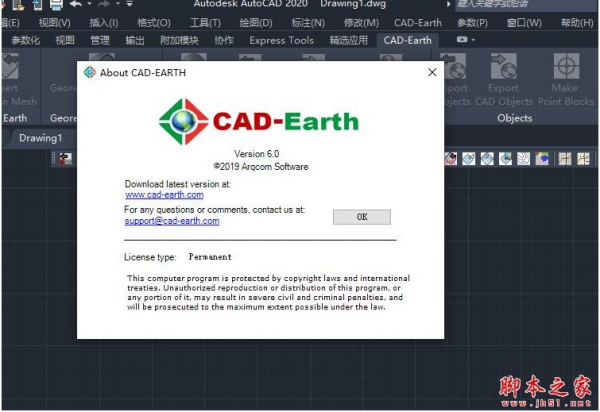Switch to the 参数化 ribbon tab

(25, 40)
